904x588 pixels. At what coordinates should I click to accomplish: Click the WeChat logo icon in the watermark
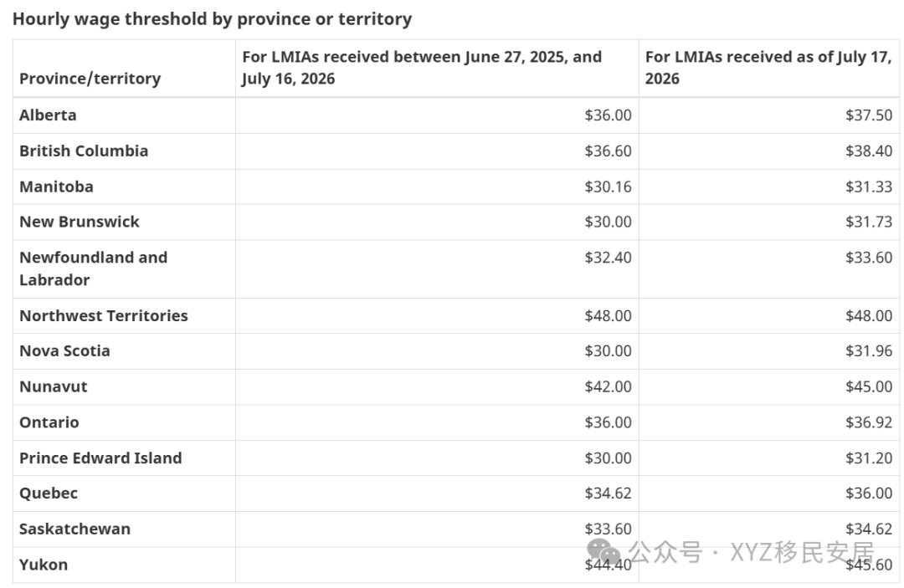604,552
